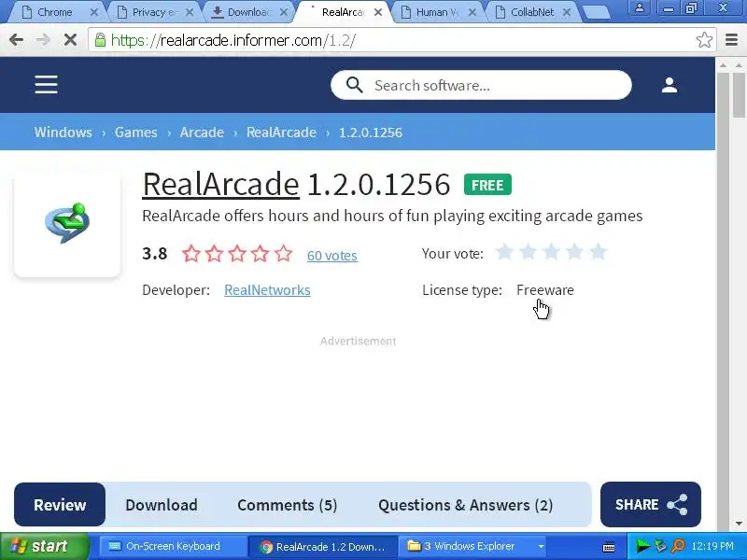Click the Windows breadcrumb link
This screenshot has height=560, width=747.
[63, 132]
